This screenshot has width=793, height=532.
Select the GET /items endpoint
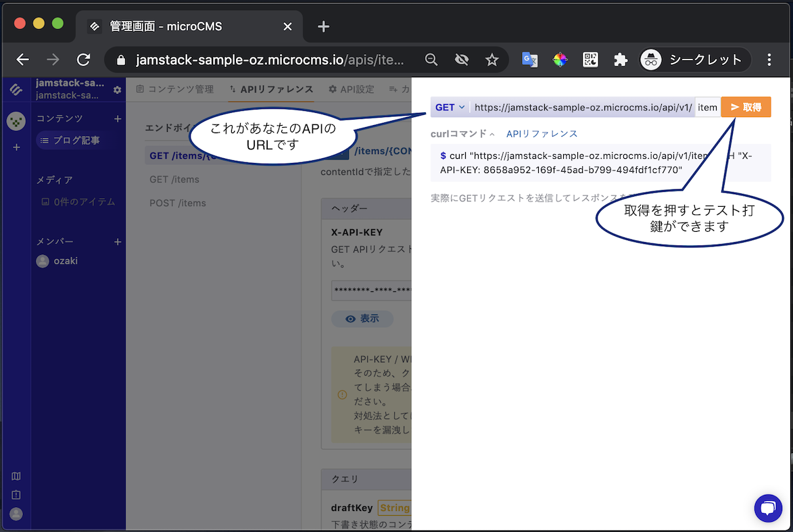pyautogui.click(x=174, y=180)
